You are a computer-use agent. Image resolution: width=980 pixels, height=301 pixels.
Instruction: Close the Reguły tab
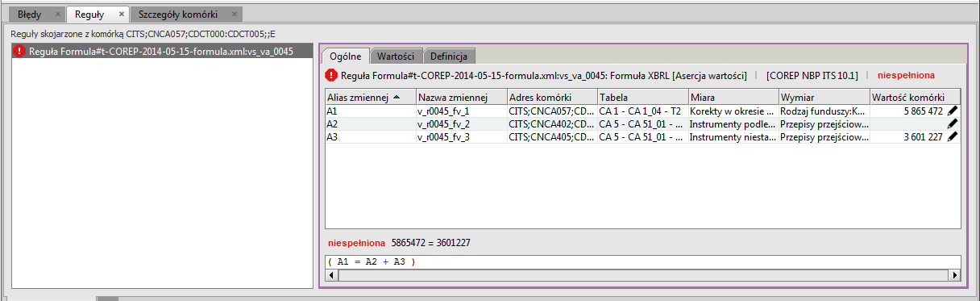(x=121, y=15)
